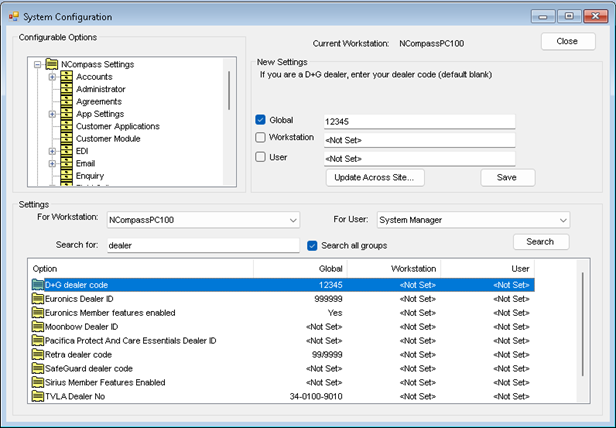The image size is (616, 428).
Task: Click the EDI folder icon in tree
Action: point(66,151)
